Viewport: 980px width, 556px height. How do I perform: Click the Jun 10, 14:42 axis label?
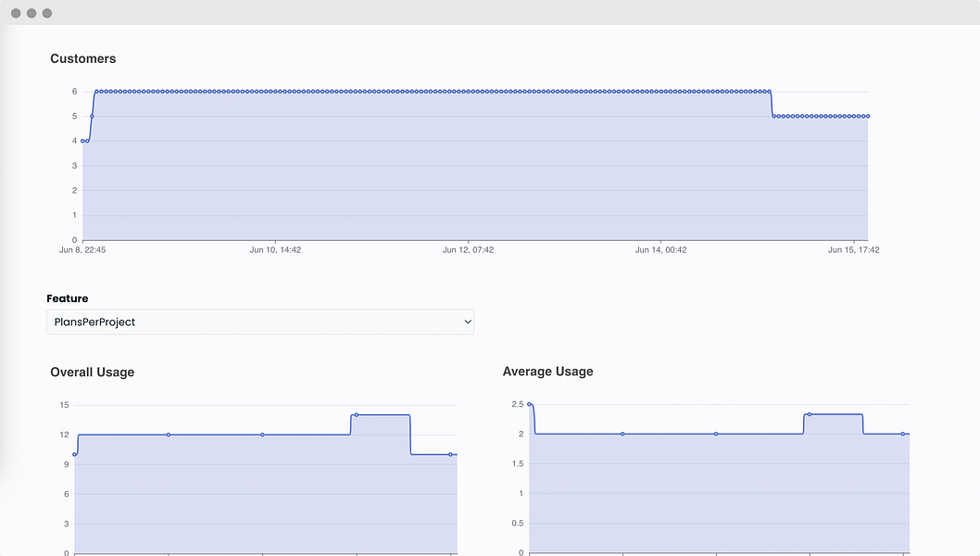275,250
